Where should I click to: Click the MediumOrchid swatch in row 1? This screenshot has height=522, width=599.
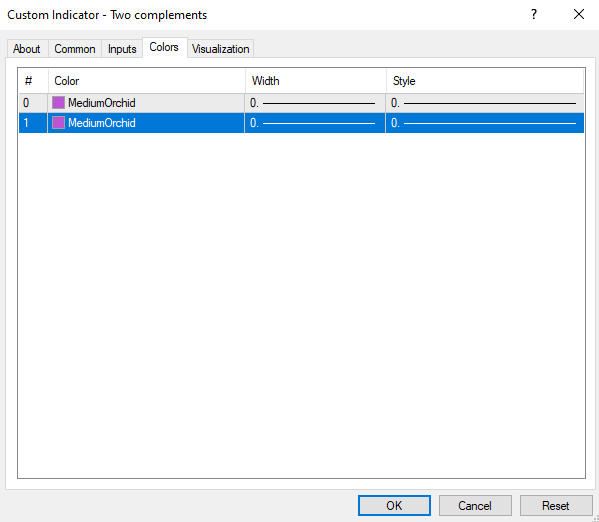[x=58, y=123]
